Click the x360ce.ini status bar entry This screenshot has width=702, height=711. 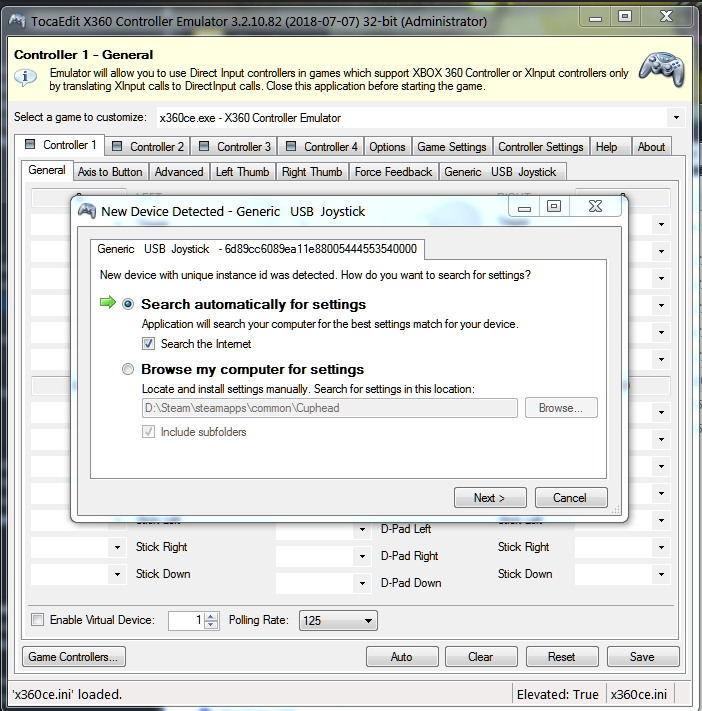639,694
